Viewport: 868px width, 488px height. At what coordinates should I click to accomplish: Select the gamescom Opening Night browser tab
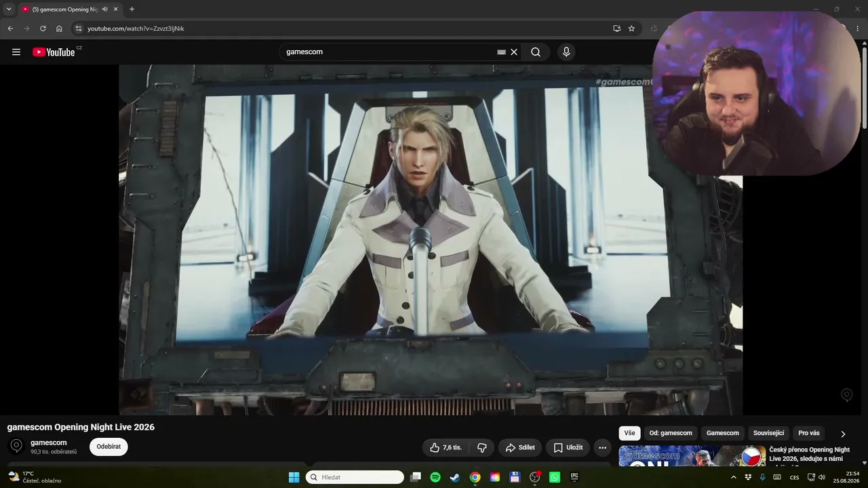point(71,9)
